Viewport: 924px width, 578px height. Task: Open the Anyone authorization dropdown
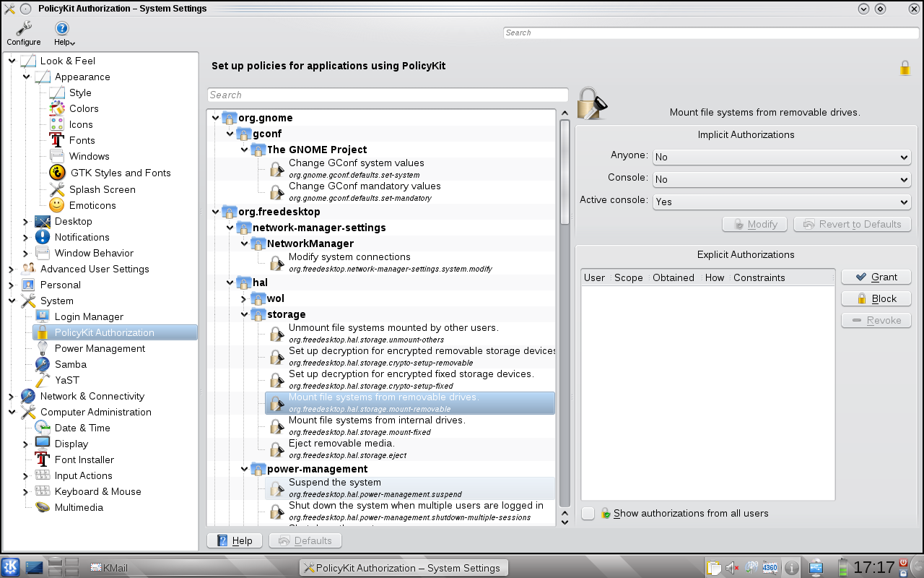(x=781, y=157)
